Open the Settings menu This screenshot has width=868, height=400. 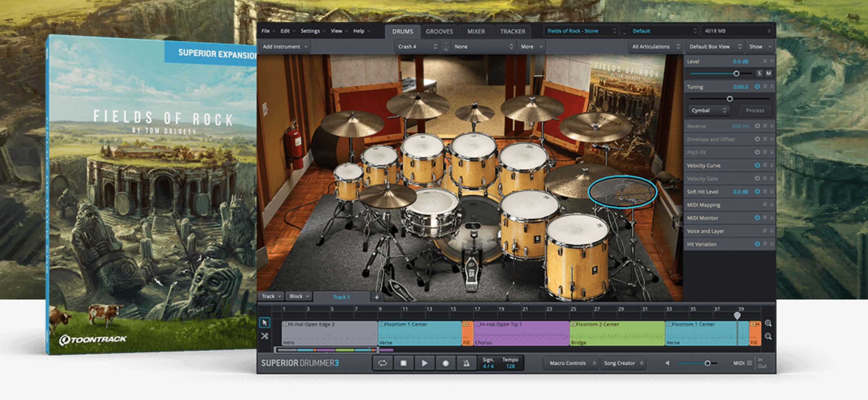[313, 31]
